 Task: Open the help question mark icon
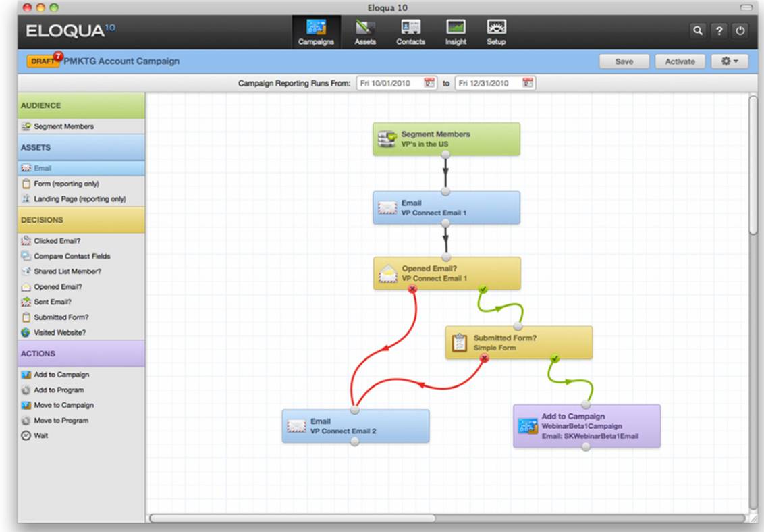pyautogui.click(x=719, y=31)
